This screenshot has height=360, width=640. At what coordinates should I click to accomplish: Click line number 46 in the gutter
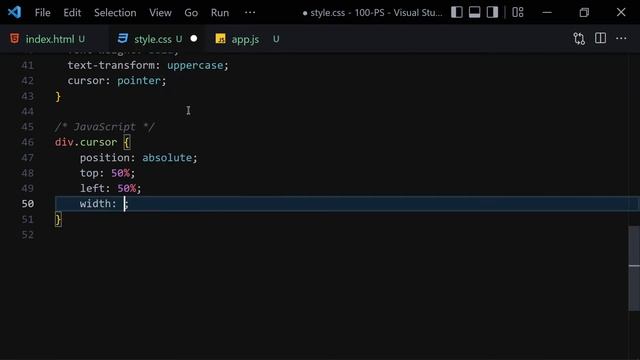point(27,142)
